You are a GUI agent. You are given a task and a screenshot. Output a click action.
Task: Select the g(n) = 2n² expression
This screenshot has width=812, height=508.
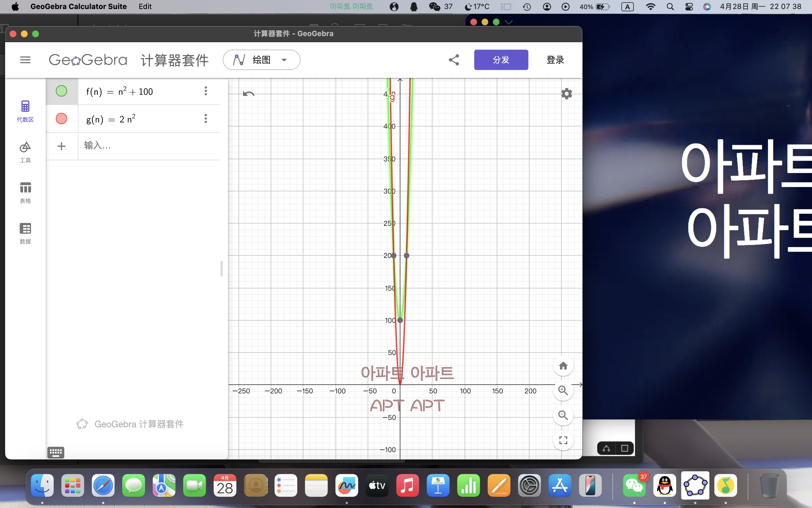tap(111, 119)
